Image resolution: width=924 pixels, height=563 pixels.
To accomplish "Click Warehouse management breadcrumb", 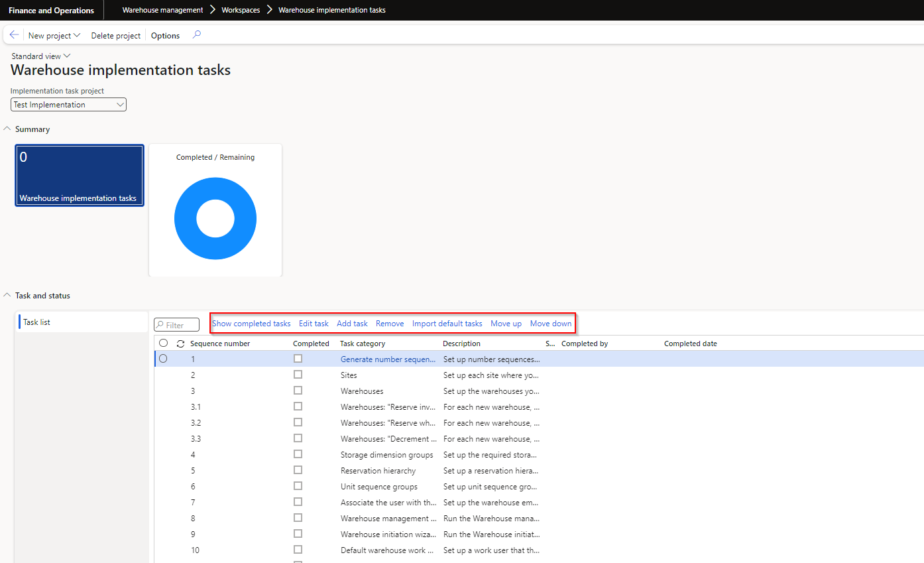I will click(x=162, y=10).
